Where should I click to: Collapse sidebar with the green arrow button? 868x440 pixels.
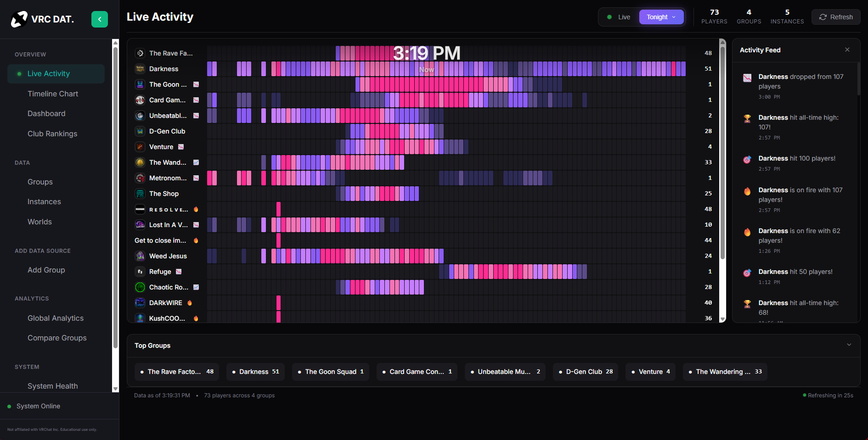click(x=100, y=19)
